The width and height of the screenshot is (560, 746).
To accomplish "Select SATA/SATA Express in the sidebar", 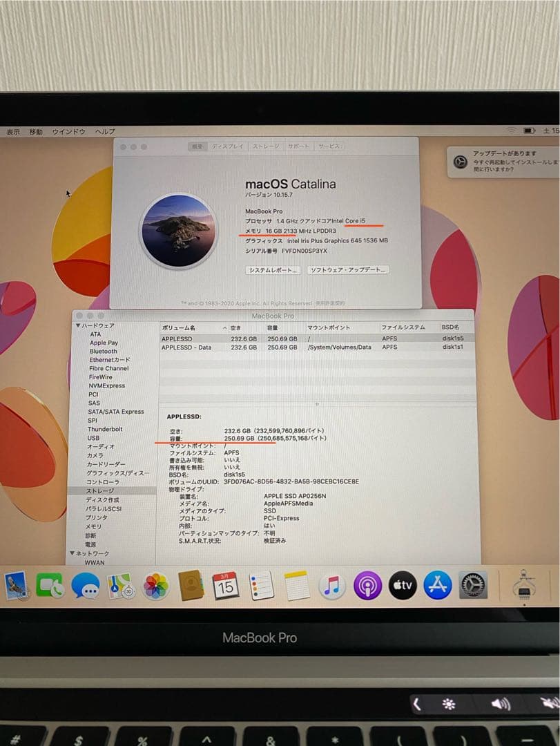I will point(115,412).
